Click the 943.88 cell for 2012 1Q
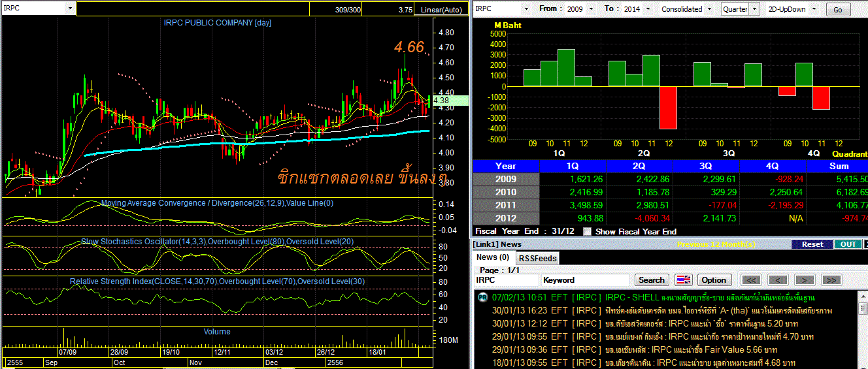This screenshot has height=369, width=868. [x=573, y=218]
